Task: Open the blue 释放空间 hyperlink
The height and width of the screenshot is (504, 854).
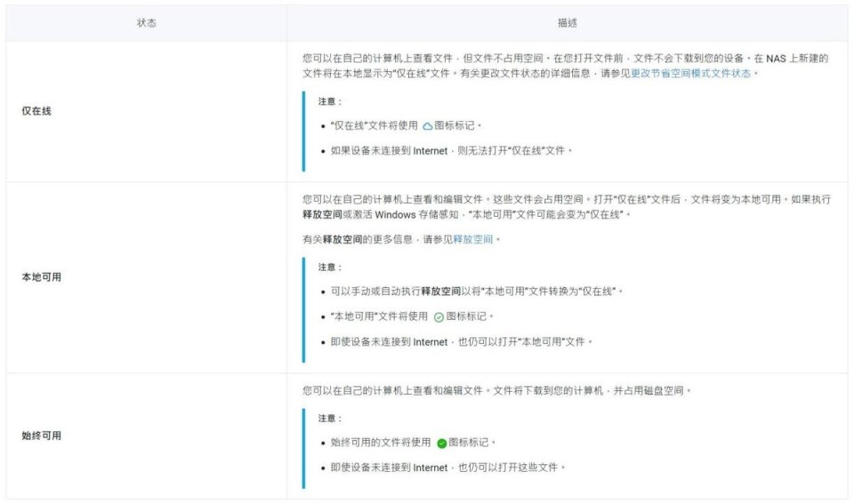Action: pos(472,239)
